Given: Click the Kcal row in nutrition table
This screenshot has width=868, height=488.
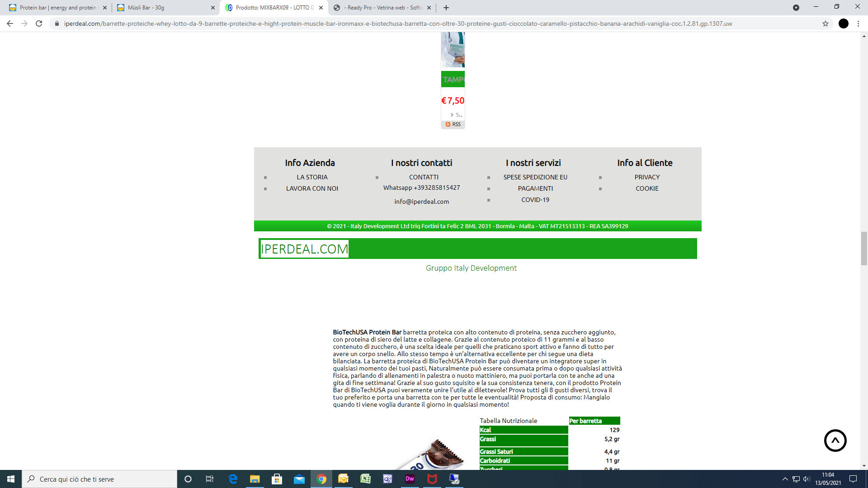Looking at the screenshot, I should tap(549, 430).
